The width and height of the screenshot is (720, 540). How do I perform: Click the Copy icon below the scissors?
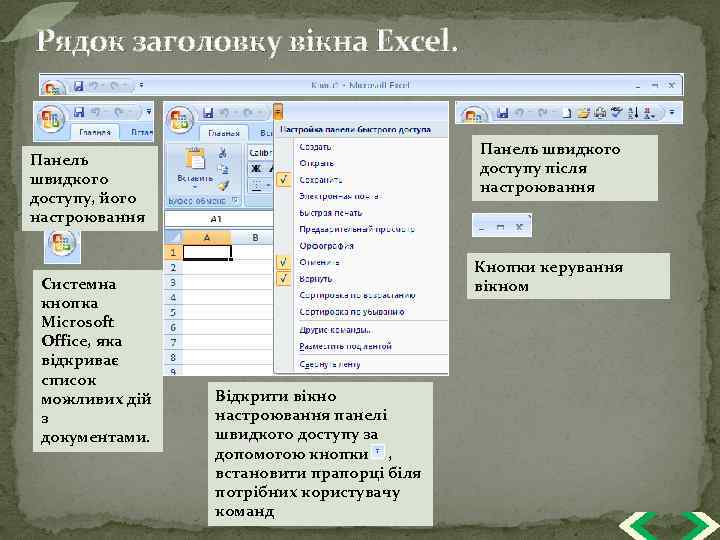(x=223, y=169)
